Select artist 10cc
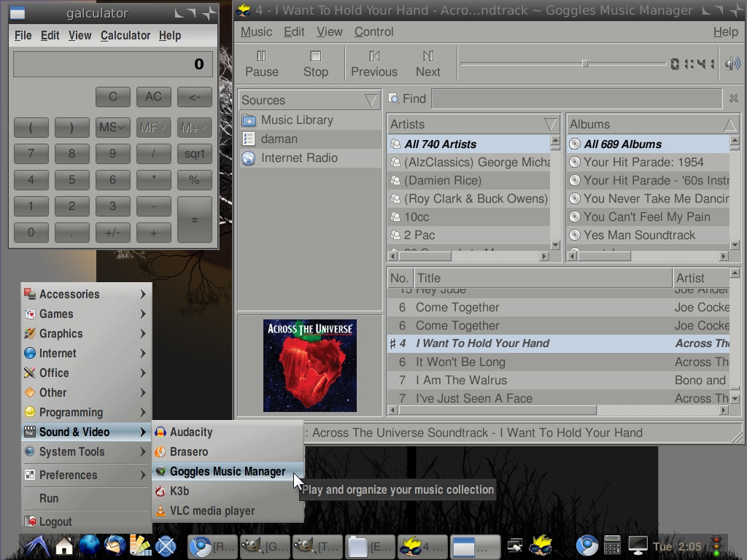This screenshot has width=747, height=560. [469, 217]
